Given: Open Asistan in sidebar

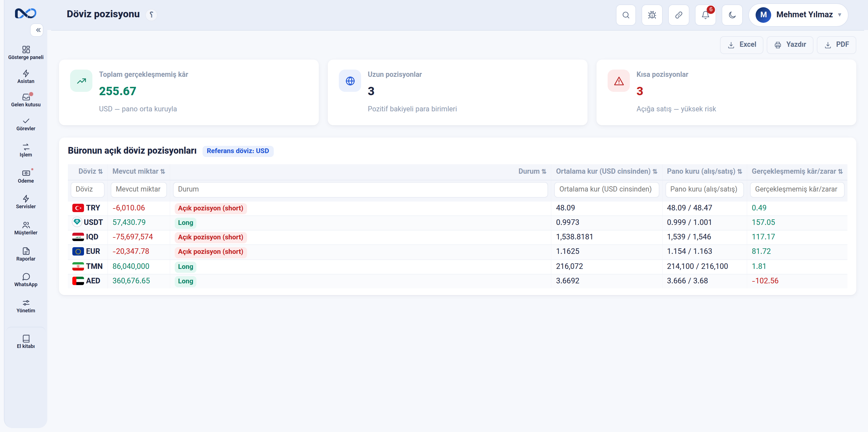Looking at the screenshot, I should tap(26, 77).
